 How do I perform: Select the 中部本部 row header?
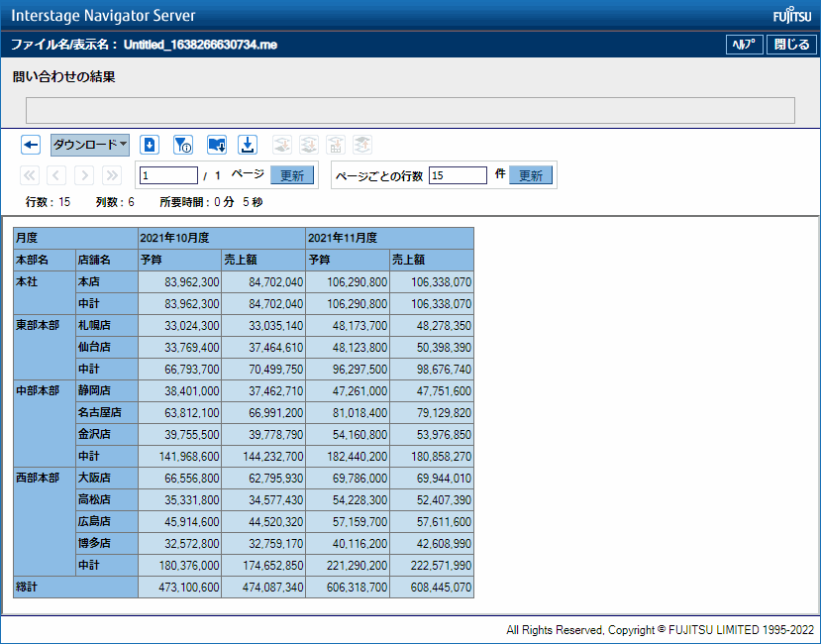coord(45,423)
